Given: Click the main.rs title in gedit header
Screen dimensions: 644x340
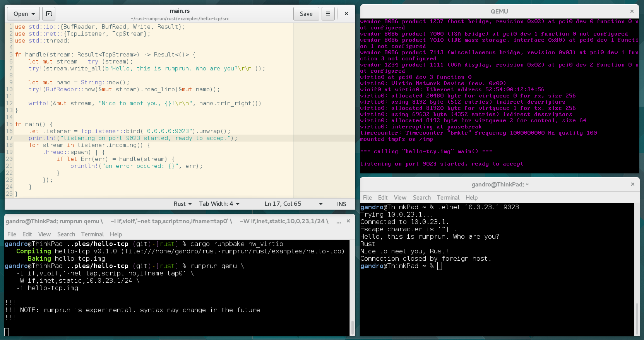Looking at the screenshot, I should (x=180, y=11).
